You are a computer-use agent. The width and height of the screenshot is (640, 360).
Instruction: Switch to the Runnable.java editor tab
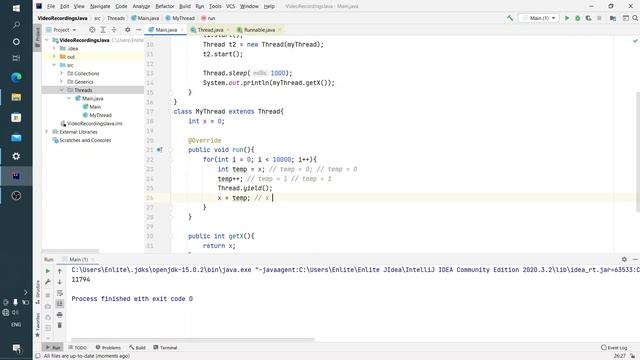coord(259,30)
